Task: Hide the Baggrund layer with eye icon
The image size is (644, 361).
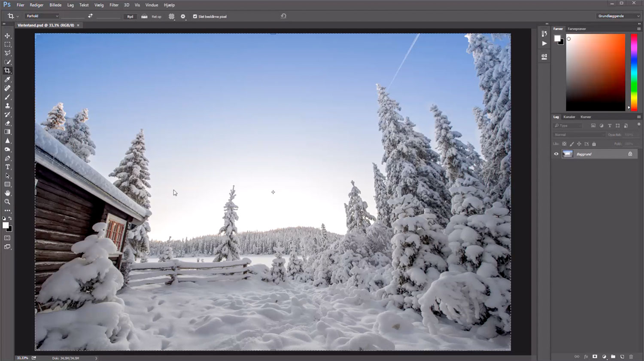Action: click(x=556, y=154)
